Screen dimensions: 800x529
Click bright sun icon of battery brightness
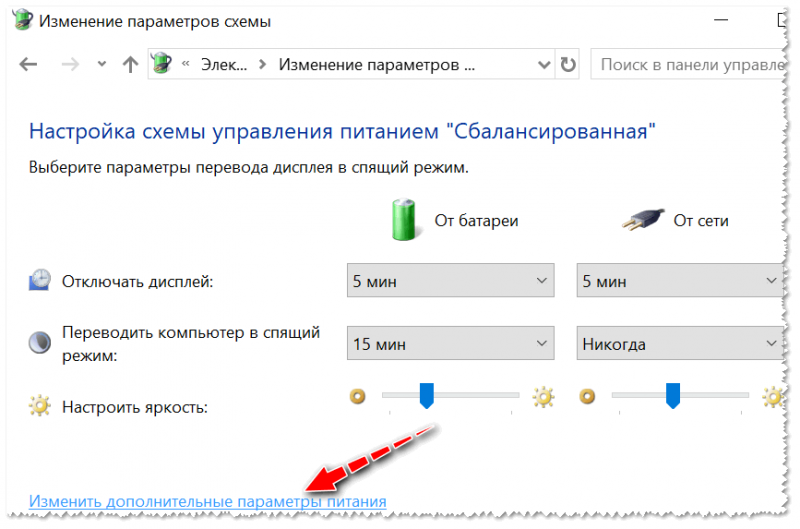(x=543, y=396)
